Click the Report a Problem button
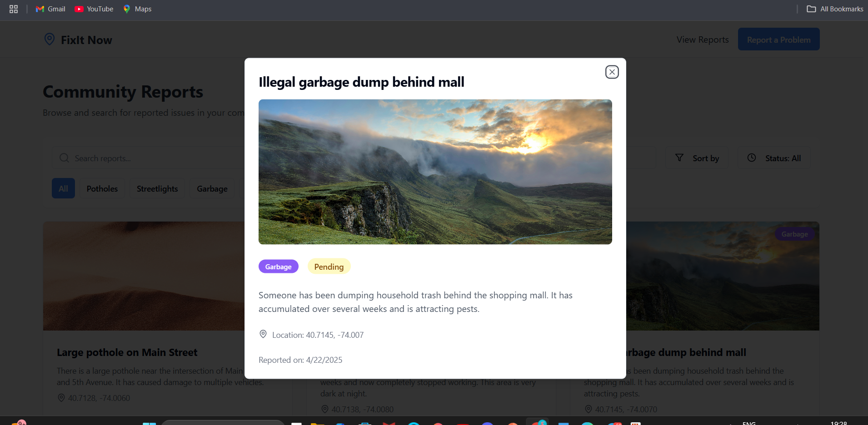The width and height of the screenshot is (868, 425). point(778,40)
